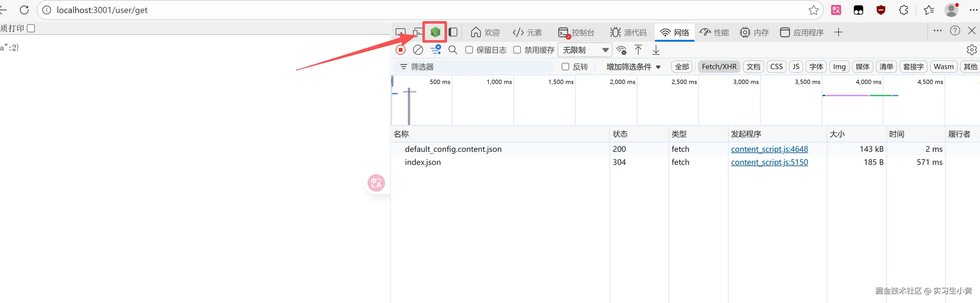Expand the 增加筛选条件 dropdown
This screenshot has height=303, width=980.
tap(633, 67)
